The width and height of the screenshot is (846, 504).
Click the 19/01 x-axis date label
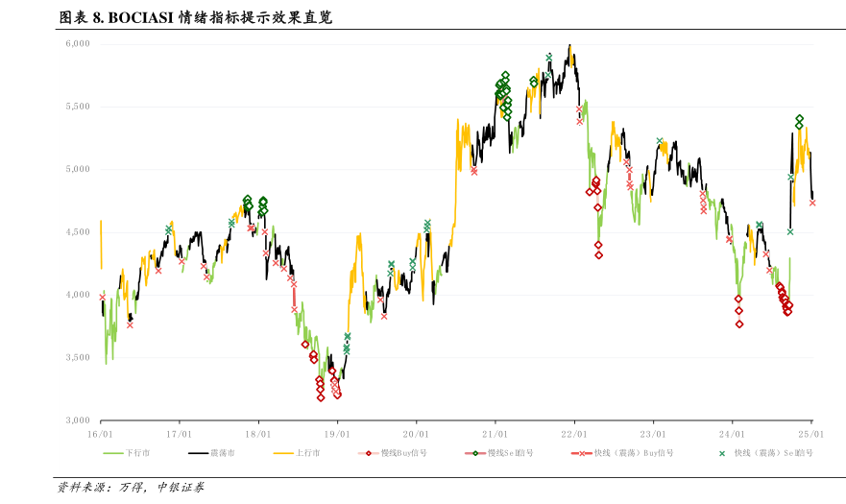tap(337, 434)
